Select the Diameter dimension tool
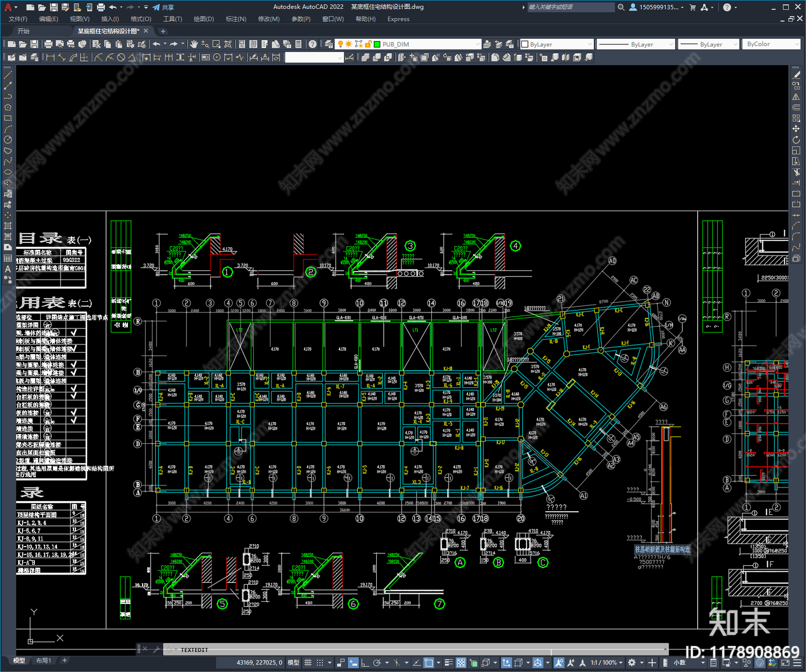Image resolution: width=806 pixels, height=672 pixels. click(121, 57)
